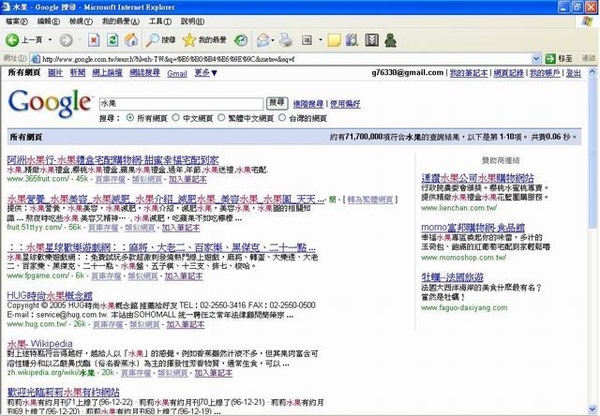Screen dimensions: 600x416
Task: Select the 繁體中文網頁 radio button
Action: [x=221, y=118]
